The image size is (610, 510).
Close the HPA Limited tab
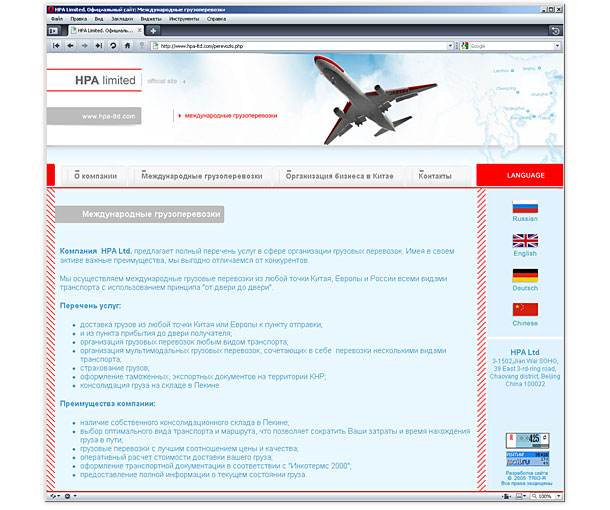(140, 30)
